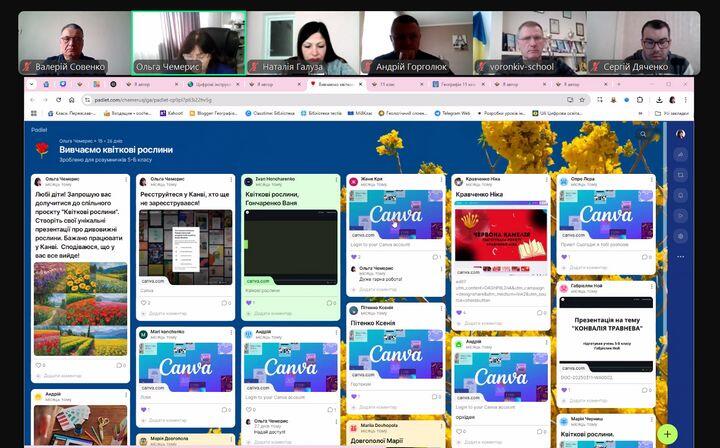
Task: Open the browser downloads icon
Action: click(659, 100)
